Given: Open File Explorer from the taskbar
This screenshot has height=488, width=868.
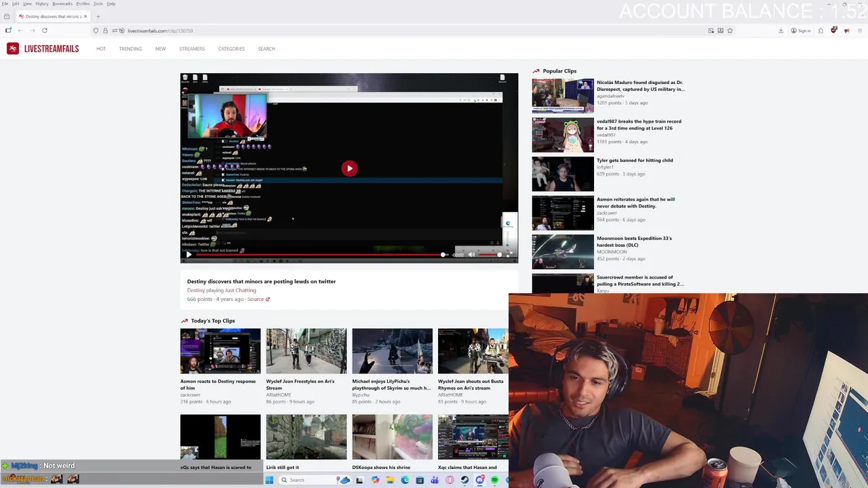Looking at the screenshot, I should tap(390, 480).
